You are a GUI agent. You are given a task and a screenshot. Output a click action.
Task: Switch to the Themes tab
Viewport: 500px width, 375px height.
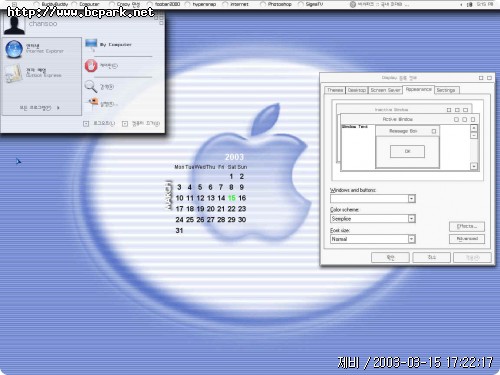click(x=335, y=90)
